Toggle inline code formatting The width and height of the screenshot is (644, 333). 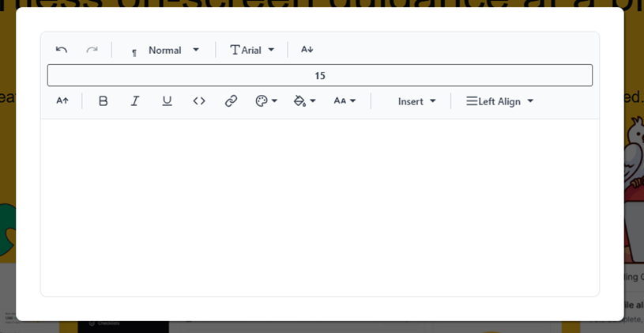click(199, 101)
